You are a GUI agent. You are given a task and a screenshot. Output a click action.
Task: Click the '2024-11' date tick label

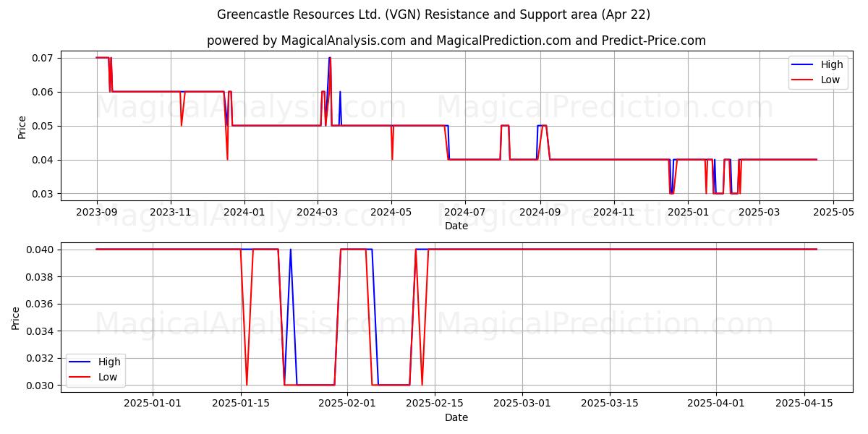(613, 212)
